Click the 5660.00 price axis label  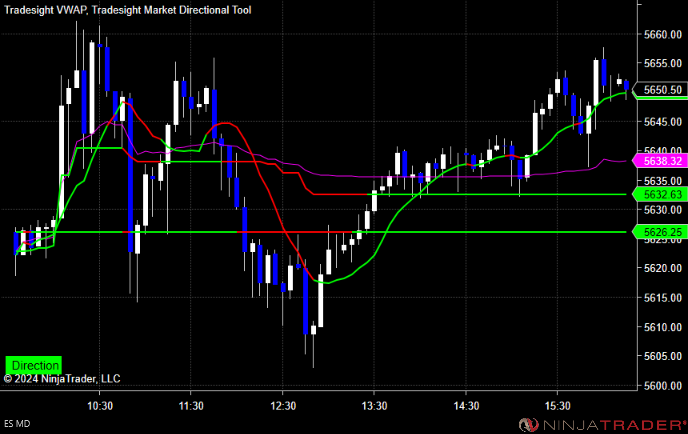pos(663,34)
